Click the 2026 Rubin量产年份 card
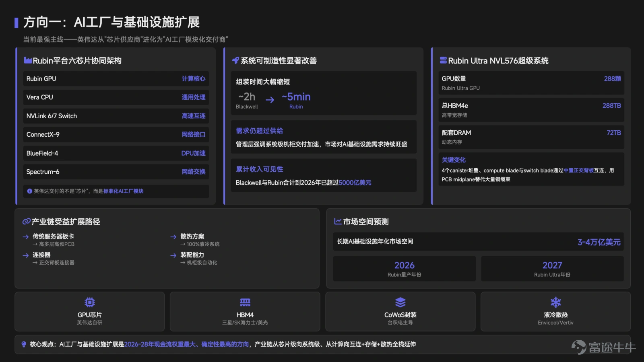The width and height of the screenshot is (644, 362). click(405, 269)
